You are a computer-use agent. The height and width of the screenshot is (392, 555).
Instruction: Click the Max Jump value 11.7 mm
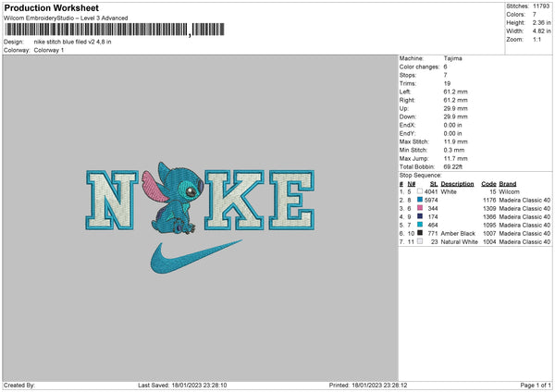455,158
